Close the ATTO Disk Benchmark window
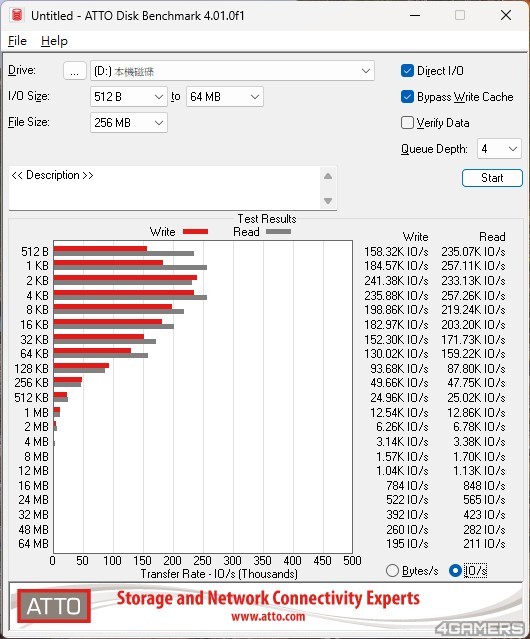 pyautogui.click(x=506, y=15)
